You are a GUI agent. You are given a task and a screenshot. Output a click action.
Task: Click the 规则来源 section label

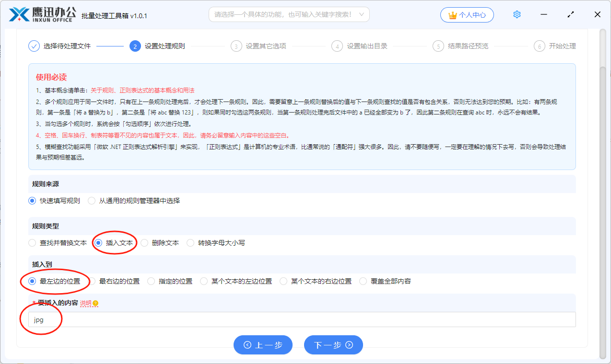pyautogui.click(x=46, y=184)
